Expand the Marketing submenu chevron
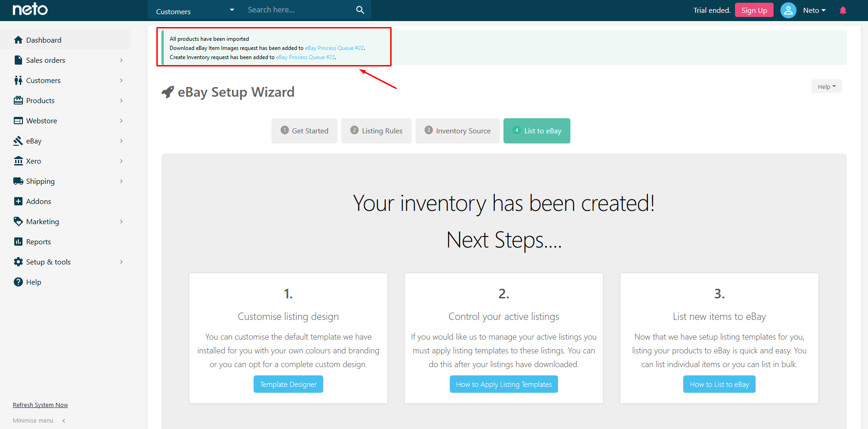The width and height of the screenshot is (868, 429). [122, 221]
